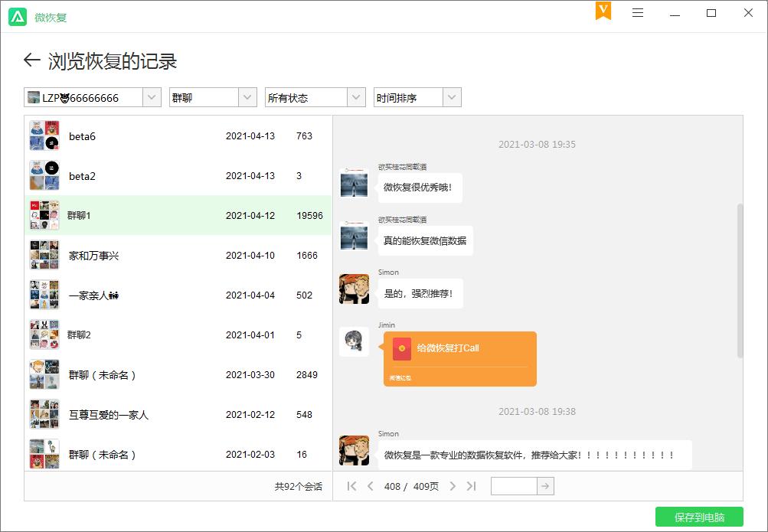Click the green app logo icon
This screenshot has height=532, width=768.
pyautogui.click(x=18, y=17)
